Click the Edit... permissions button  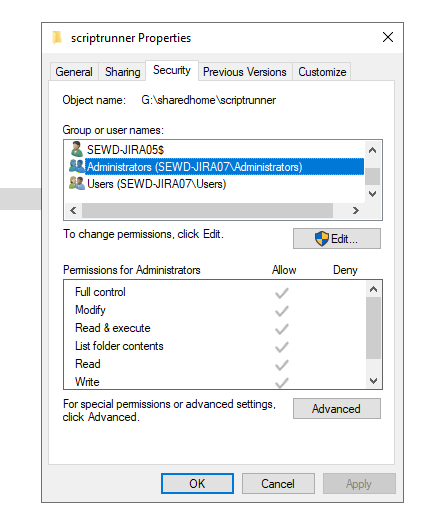click(337, 239)
